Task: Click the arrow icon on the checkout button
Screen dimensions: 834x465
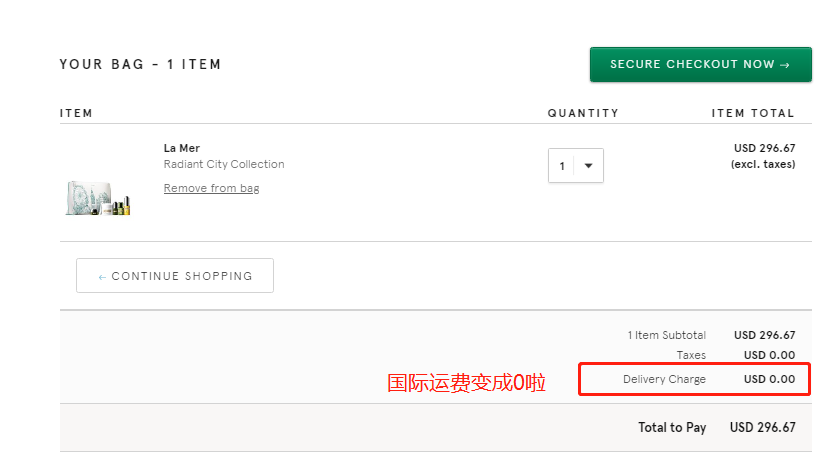Action: click(x=785, y=64)
